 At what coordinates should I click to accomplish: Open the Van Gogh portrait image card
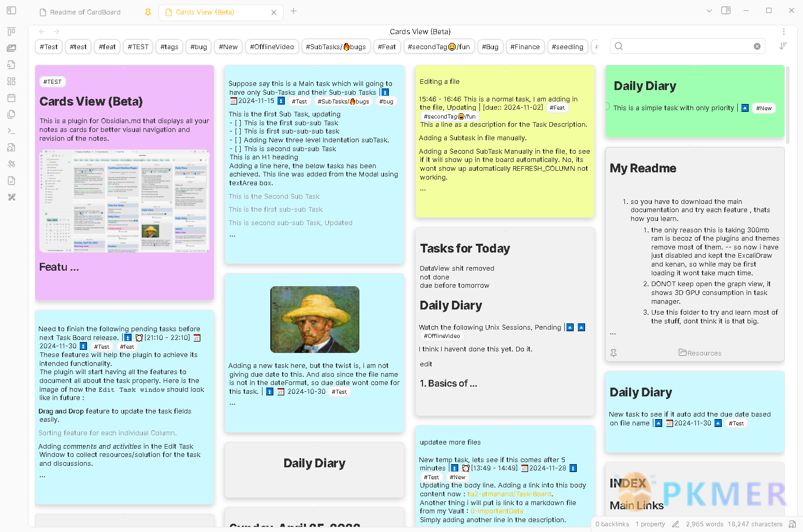(314, 319)
